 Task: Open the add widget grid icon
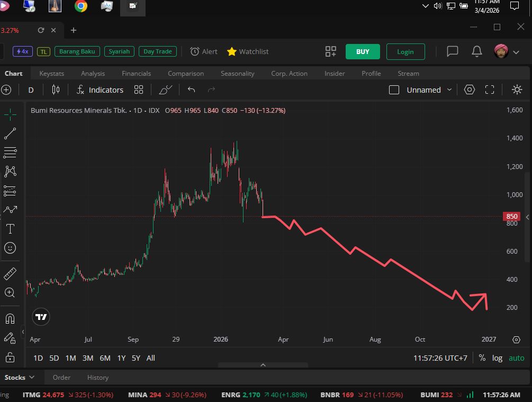click(330, 51)
